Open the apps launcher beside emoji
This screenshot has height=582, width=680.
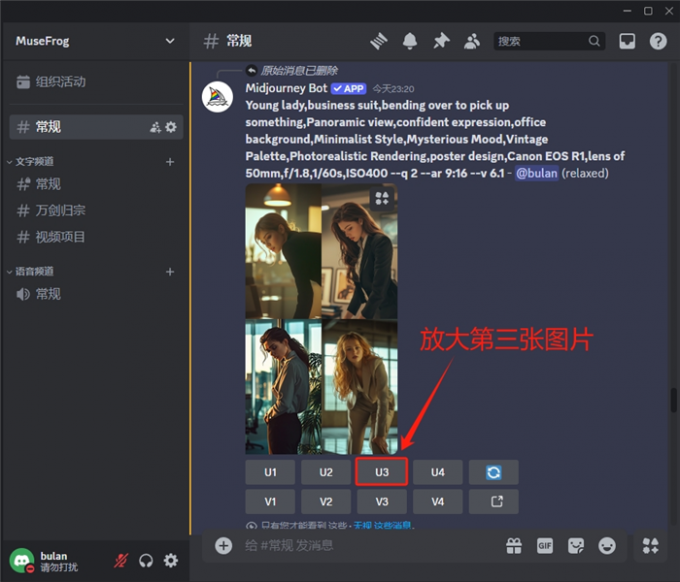[x=650, y=546]
